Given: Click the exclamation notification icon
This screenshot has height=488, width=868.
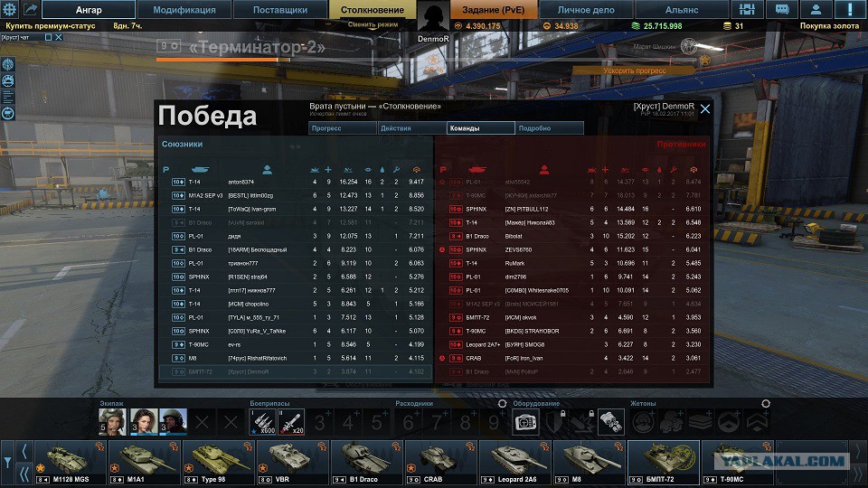Looking at the screenshot, I should click(850, 9).
